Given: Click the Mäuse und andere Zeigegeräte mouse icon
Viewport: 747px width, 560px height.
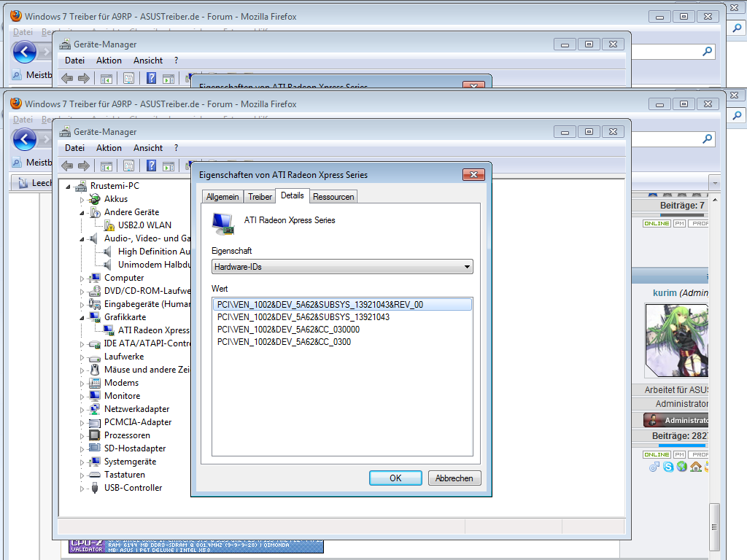Looking at the screenshot, I should (95, 370).
